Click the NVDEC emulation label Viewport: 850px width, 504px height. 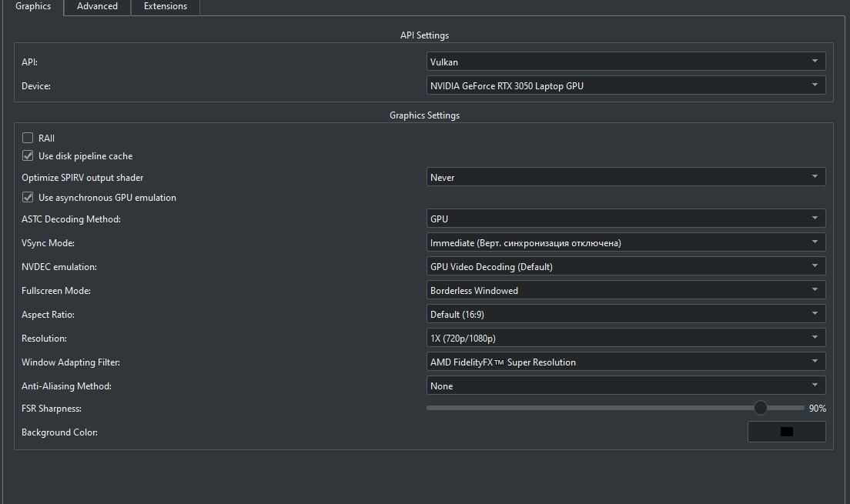(59, 267)
